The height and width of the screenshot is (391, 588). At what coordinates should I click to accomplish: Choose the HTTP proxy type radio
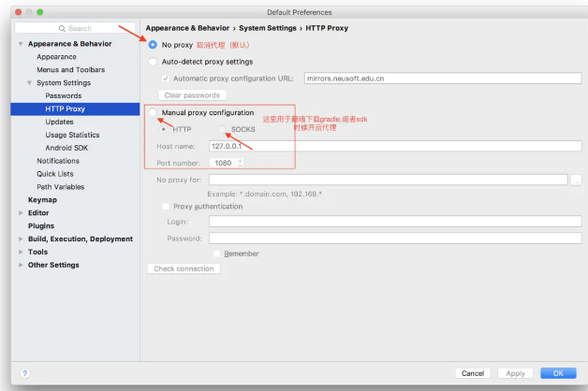[x=164, y=129]
